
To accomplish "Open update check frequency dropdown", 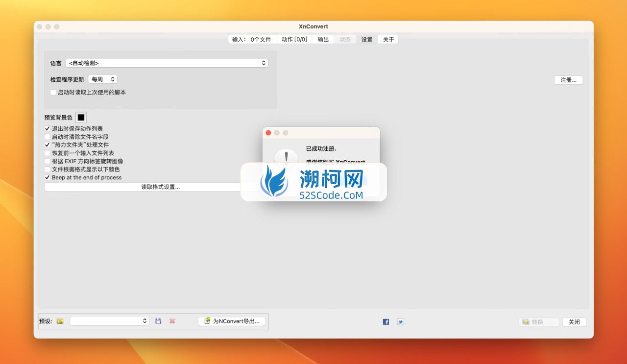I will 103,79.
